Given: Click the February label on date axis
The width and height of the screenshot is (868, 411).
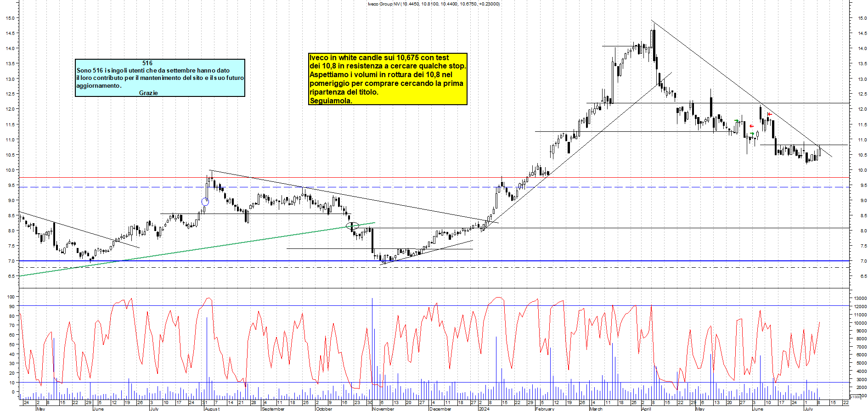Looking at the screenshot, I should (x=545, y=409).
